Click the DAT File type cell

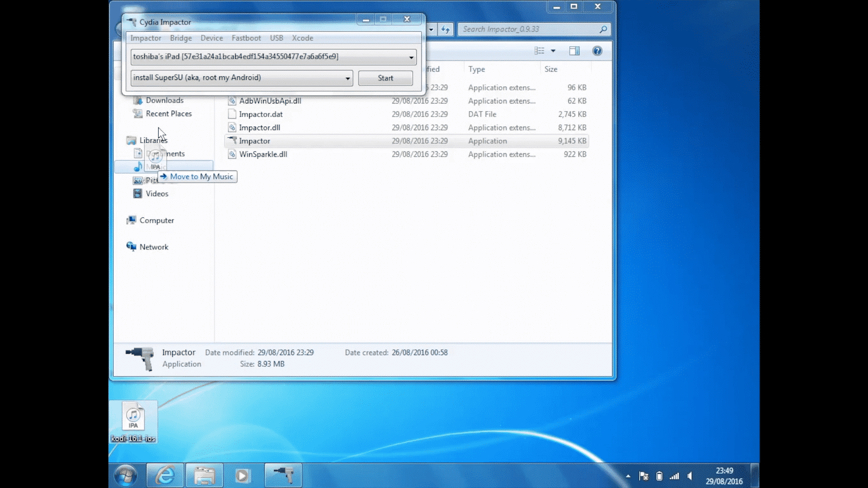[x=482, y=114]
